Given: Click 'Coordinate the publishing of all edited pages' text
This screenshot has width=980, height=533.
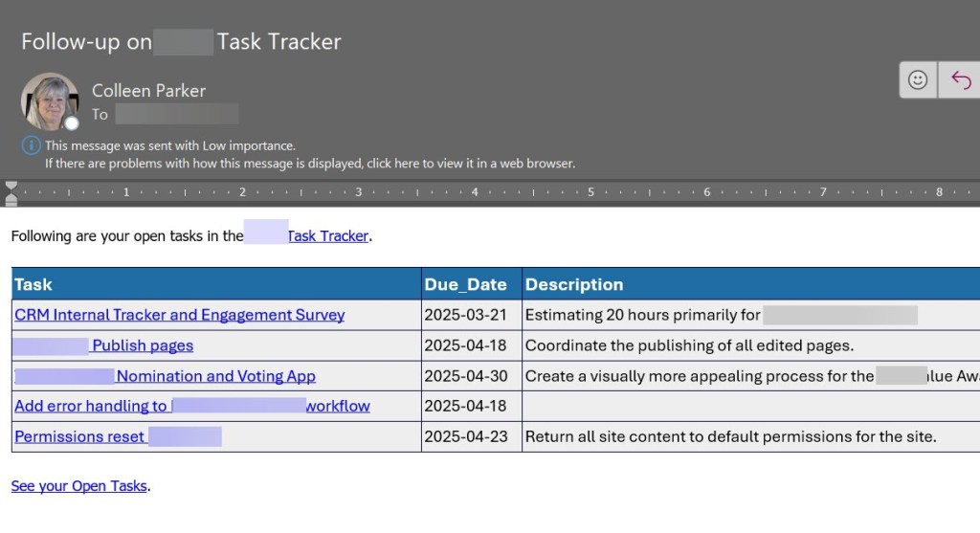Looking at the screenshot, I should 689,345.
